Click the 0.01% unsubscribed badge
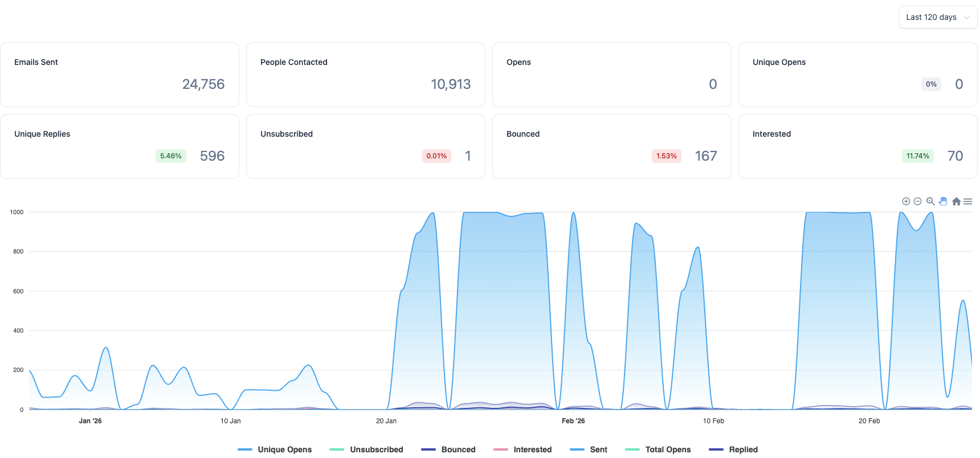980x458 pixels. tap(436, 156)
